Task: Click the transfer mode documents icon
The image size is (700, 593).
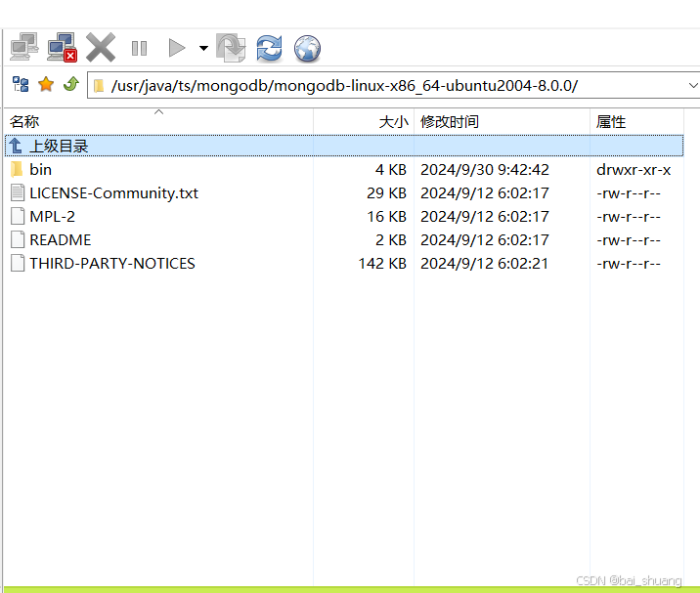Action: (231, 47)
